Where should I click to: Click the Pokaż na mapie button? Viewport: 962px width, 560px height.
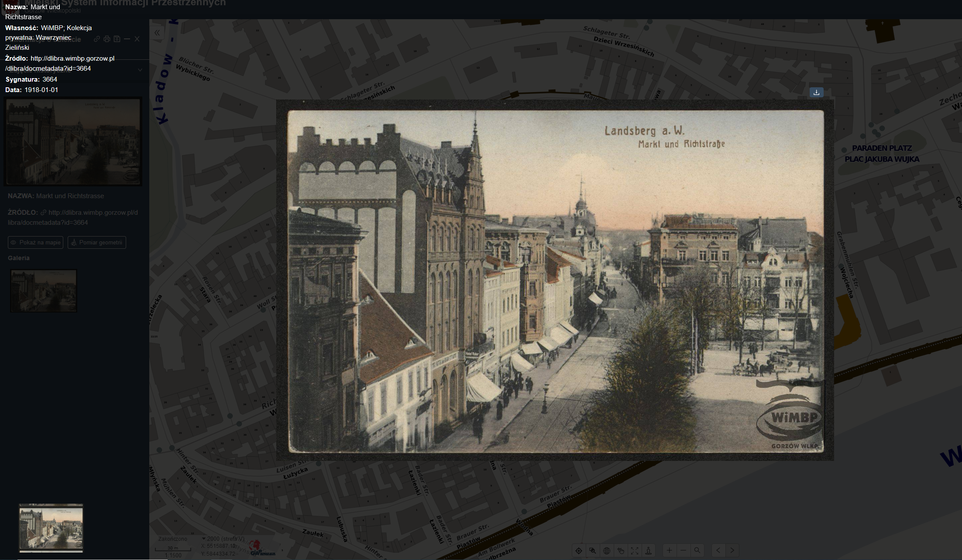pyautogui.click(x=35, y=243)
